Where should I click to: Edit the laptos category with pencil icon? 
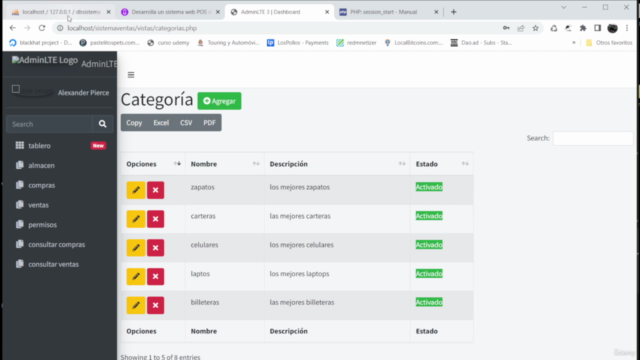tap(136, 277)
